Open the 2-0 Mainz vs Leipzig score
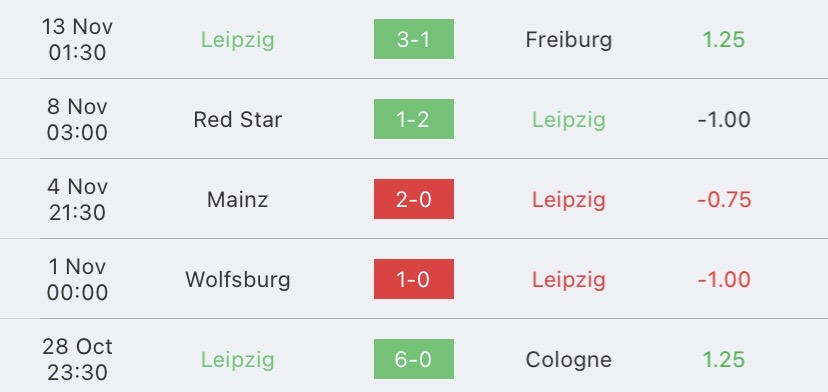Screen dimensions: 828x392 (413, 199)
